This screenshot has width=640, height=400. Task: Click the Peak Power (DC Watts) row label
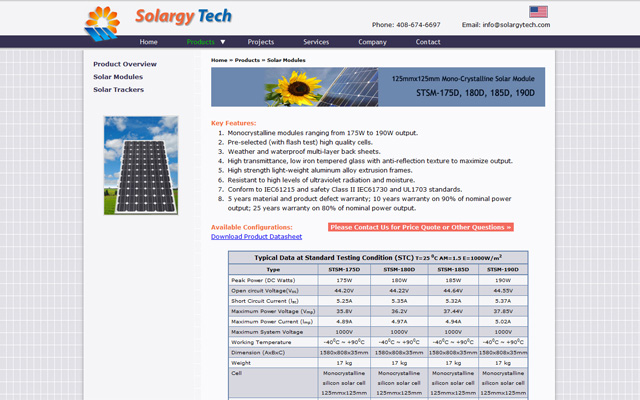tap(263, 280)
